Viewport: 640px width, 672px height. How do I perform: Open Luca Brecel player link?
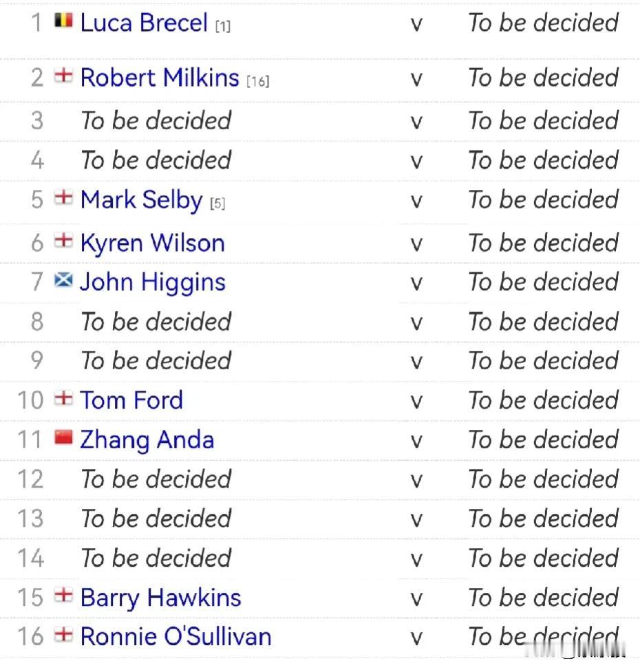pyautogui.click(x=144, y=22)
